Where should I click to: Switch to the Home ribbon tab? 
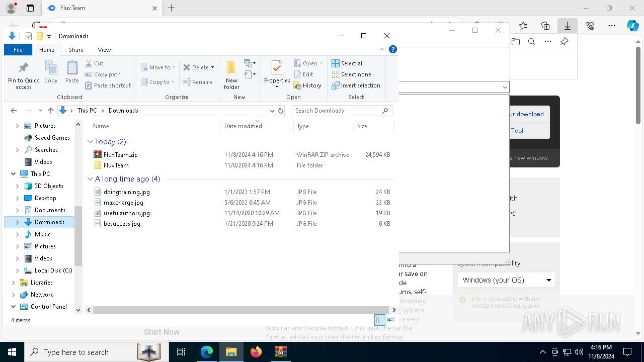click(x=46, y=50)
